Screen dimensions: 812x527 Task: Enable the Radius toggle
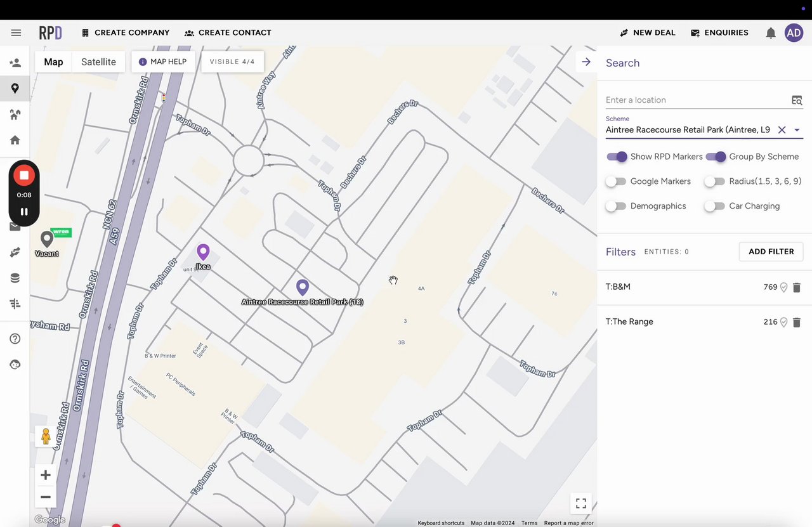714,181
